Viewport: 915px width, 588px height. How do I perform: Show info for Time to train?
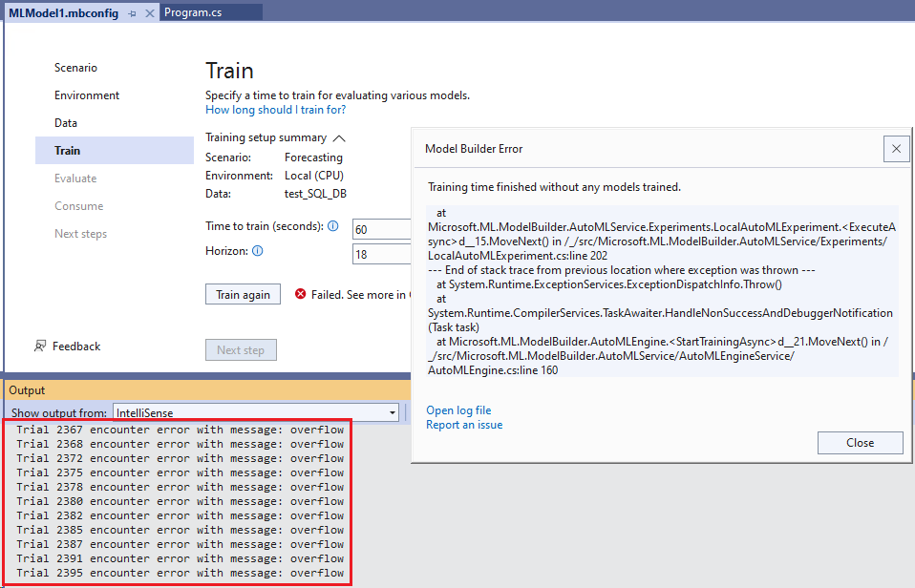click(x=332, y=225)
